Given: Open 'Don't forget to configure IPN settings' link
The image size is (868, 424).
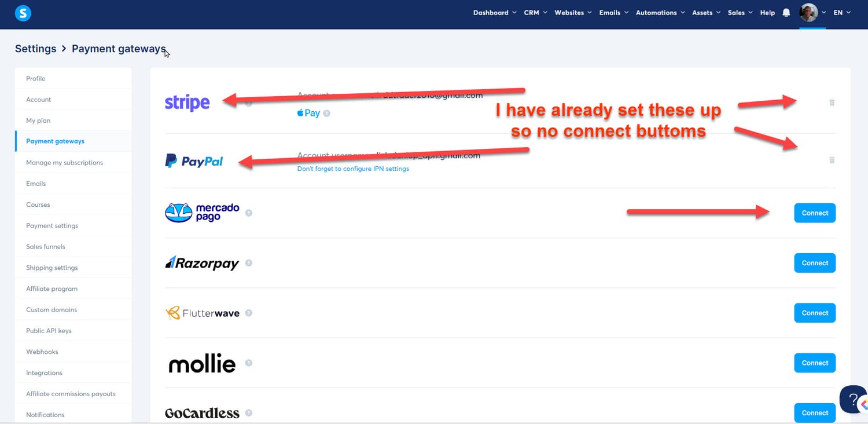Looking at the screenshot, I should coord(353,169).
